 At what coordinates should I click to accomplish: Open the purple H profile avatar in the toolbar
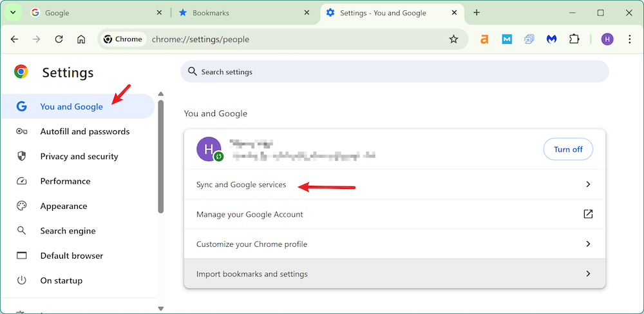(607, 39)
